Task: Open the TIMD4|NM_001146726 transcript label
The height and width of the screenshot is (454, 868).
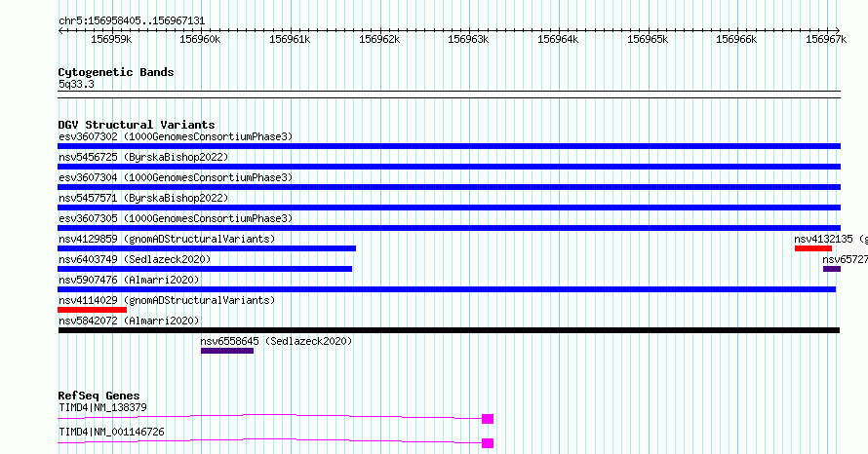Action: pyautogui.click(x=111, y=432)
